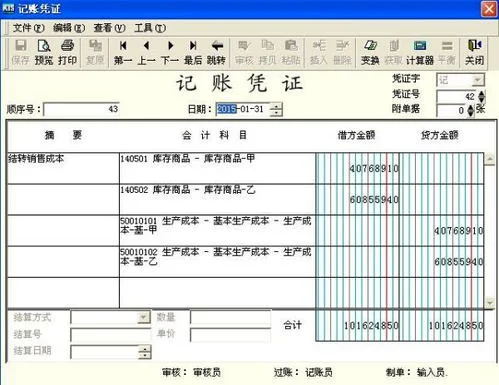
Task: Go to next voucher (下一)
Action: coord(170,53)
